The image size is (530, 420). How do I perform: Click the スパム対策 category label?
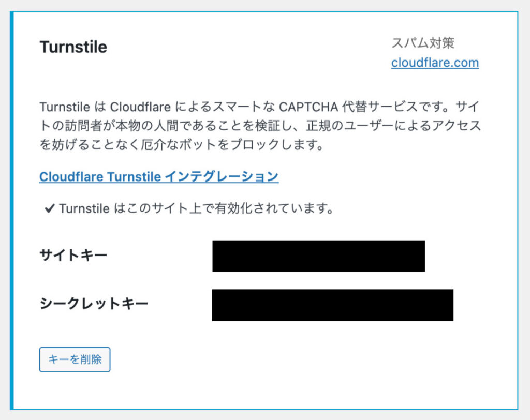tap(423, 43)
